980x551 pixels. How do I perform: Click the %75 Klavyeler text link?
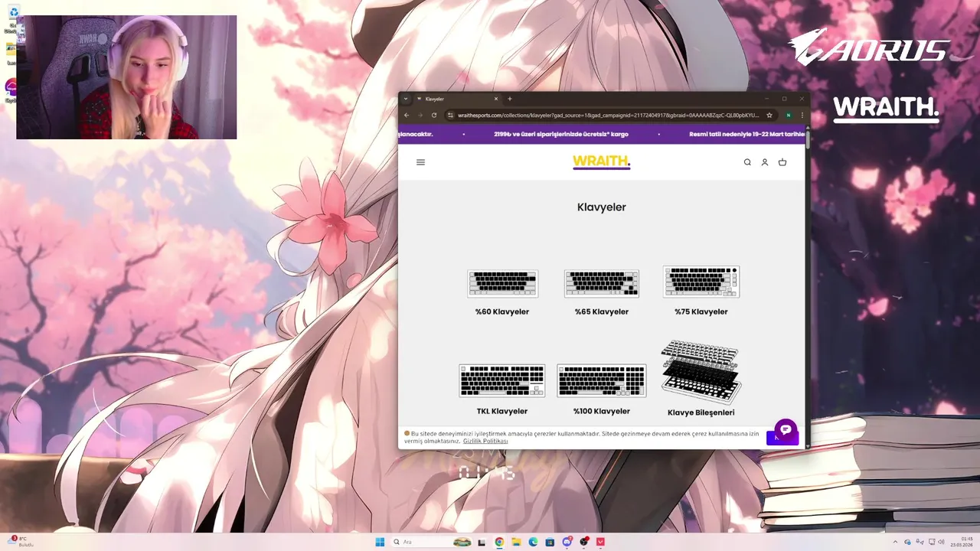[701, 312]
